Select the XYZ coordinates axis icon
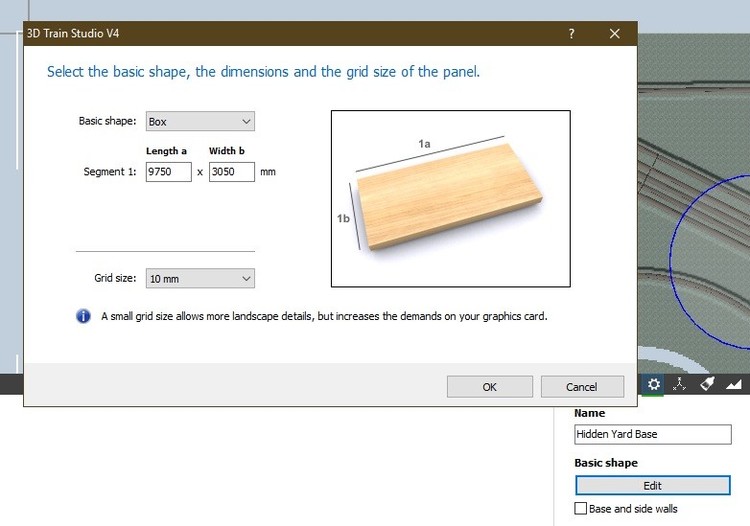 click(x=681, y=384)
